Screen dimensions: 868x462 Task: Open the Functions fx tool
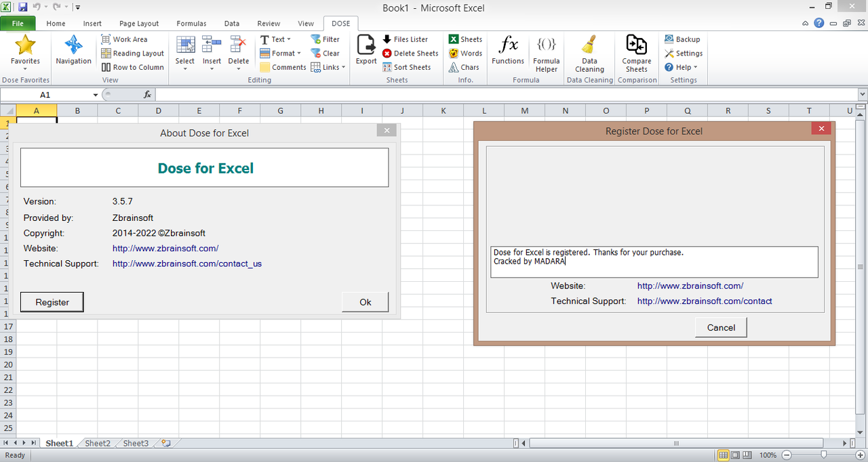[x=508, y=50]
